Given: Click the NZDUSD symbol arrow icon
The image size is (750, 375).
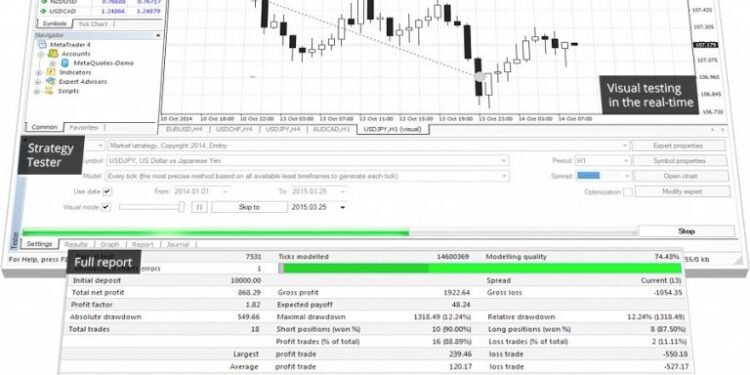Looking at the screenshot, I should pos(43,2).
